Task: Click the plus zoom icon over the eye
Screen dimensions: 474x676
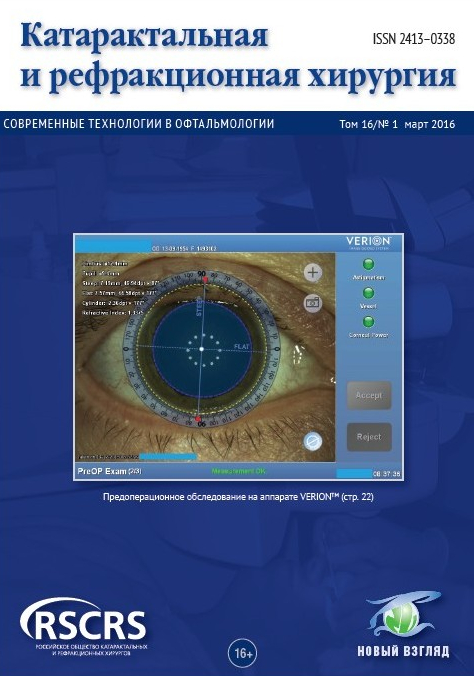Action: coord(313,272)
